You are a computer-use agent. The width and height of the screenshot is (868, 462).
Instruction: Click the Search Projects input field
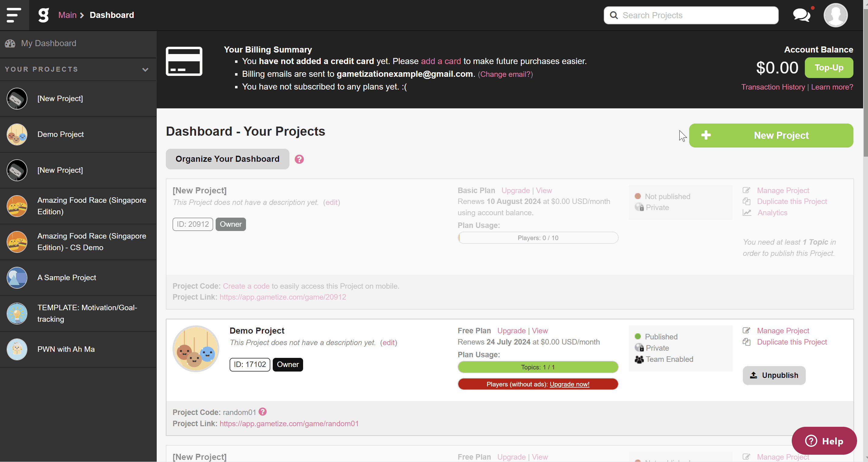click(x=691, y=15)
